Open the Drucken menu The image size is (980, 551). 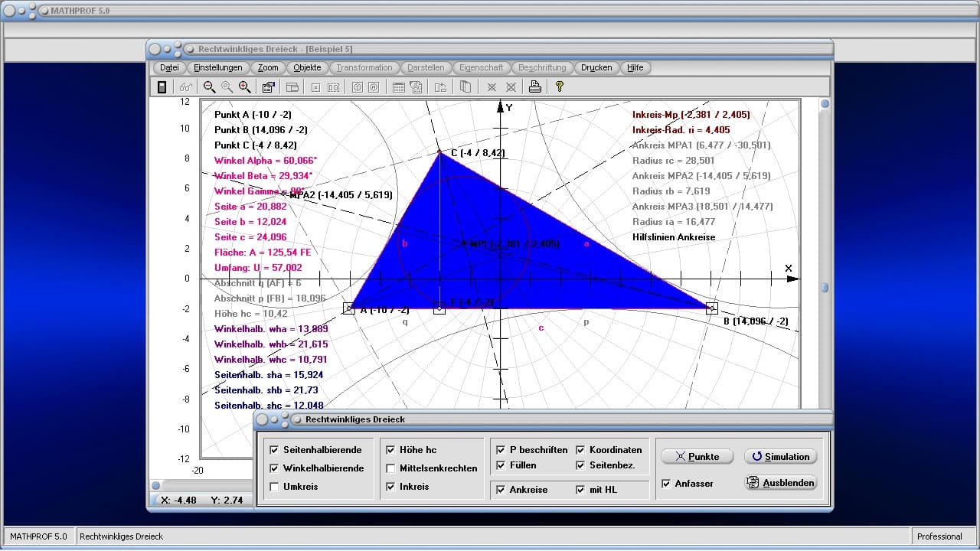596,67
